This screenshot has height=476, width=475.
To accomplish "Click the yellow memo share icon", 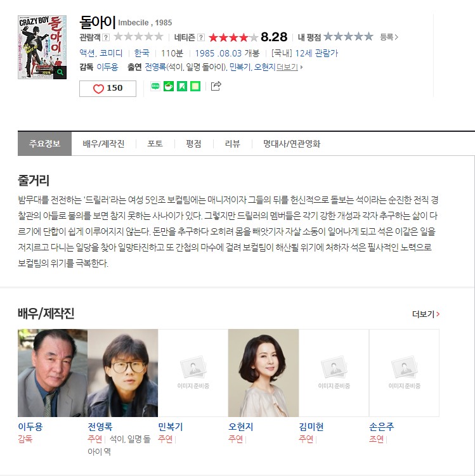I will pos(195,87).
